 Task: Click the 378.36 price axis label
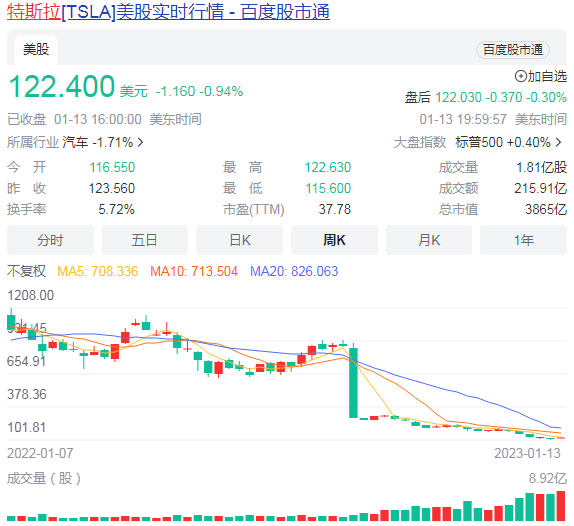coord(27,394)
